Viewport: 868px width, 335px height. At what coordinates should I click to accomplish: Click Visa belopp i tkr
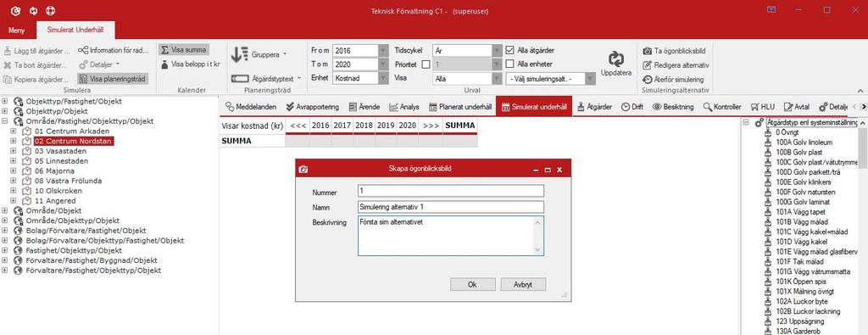tap(191, 64)
